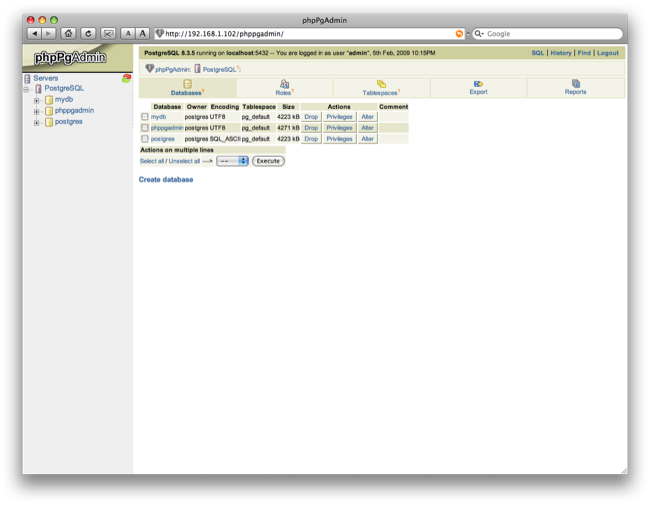Alter the postgres database
650x505 pixels.
point(368,139)
